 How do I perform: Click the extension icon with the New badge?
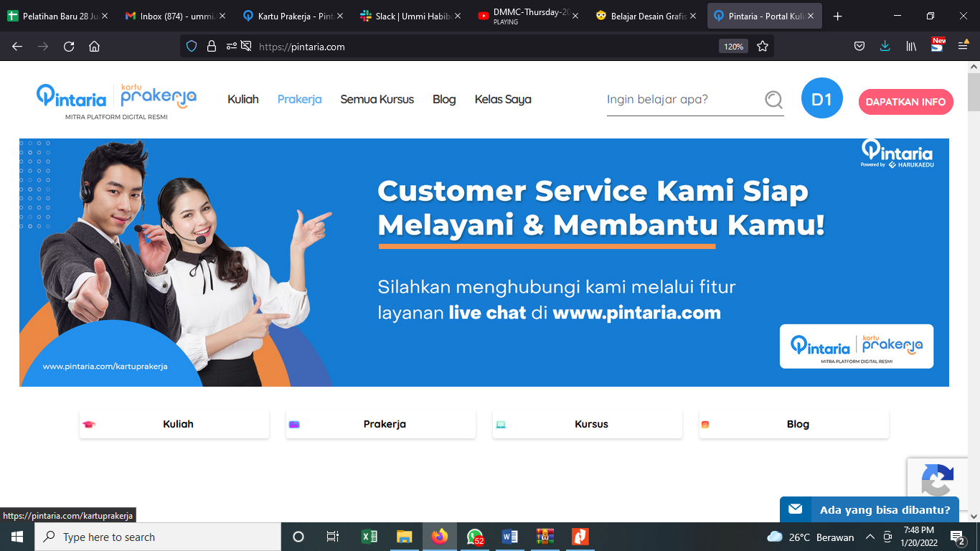(x=938, y=45)
